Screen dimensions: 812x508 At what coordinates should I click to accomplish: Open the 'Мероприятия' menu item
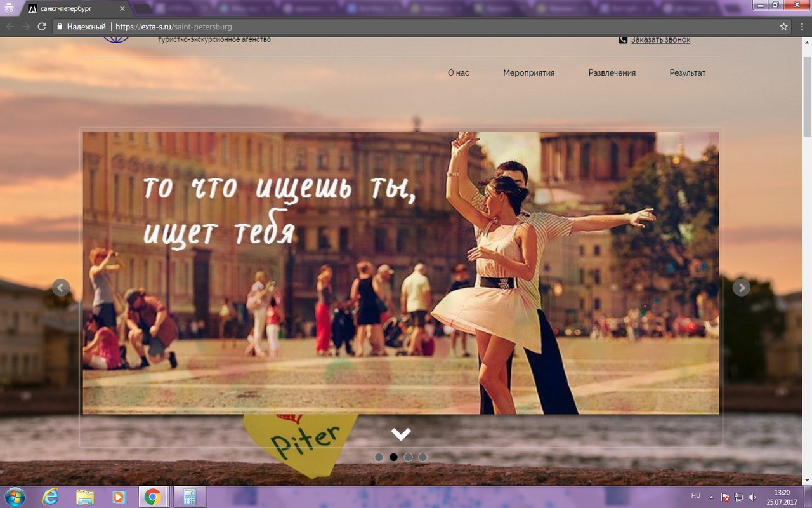[528, 73]
